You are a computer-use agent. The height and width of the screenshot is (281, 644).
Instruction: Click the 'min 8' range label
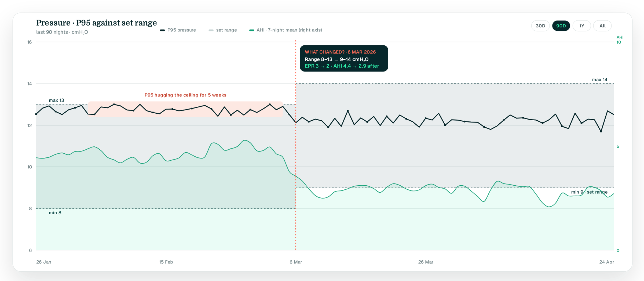[55, 213]
